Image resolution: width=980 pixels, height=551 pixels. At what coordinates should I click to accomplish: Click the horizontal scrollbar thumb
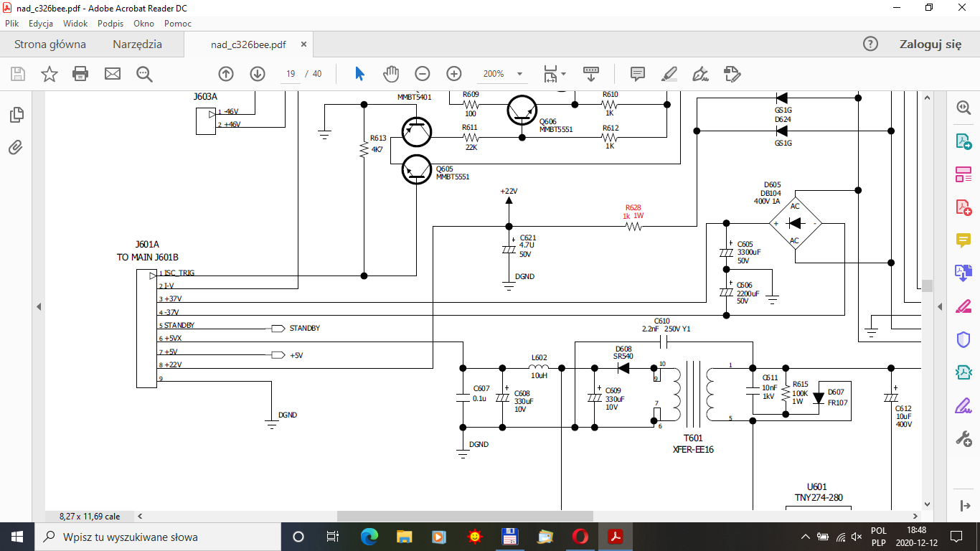(465, 516)
